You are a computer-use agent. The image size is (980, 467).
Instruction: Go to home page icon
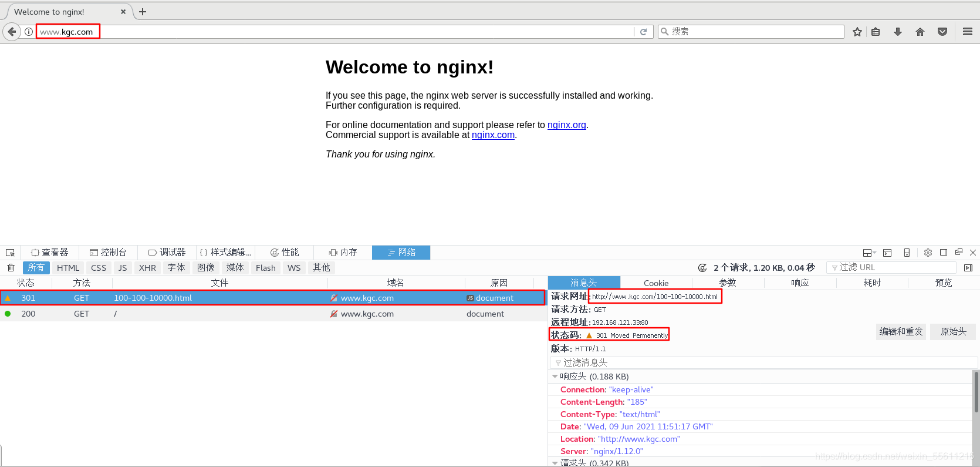pos(920,32)
